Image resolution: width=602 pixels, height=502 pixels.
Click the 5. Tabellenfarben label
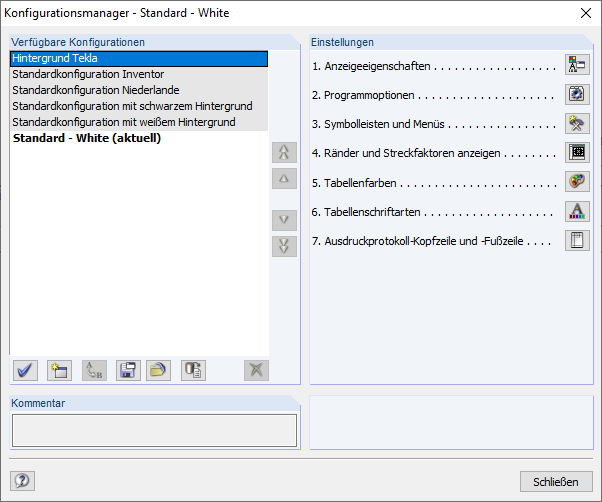(x=354, y=183)
